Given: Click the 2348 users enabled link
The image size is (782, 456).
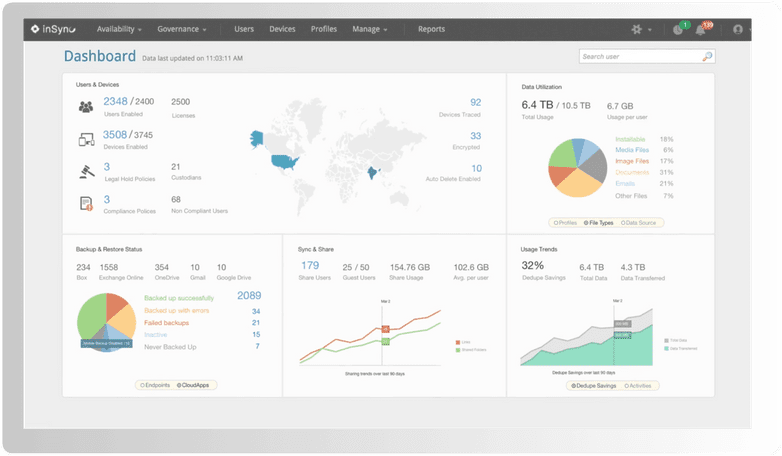Looking at the screenshot, I should 115,102.
